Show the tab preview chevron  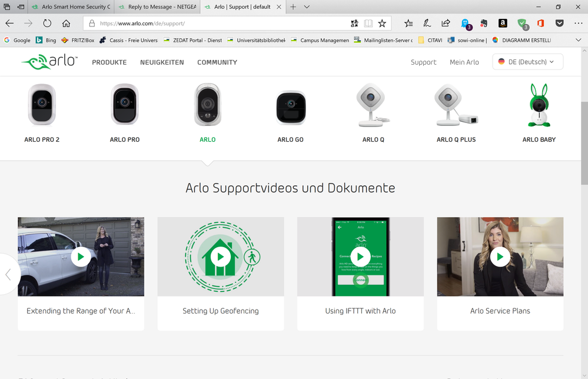click(x=307, y=6)
